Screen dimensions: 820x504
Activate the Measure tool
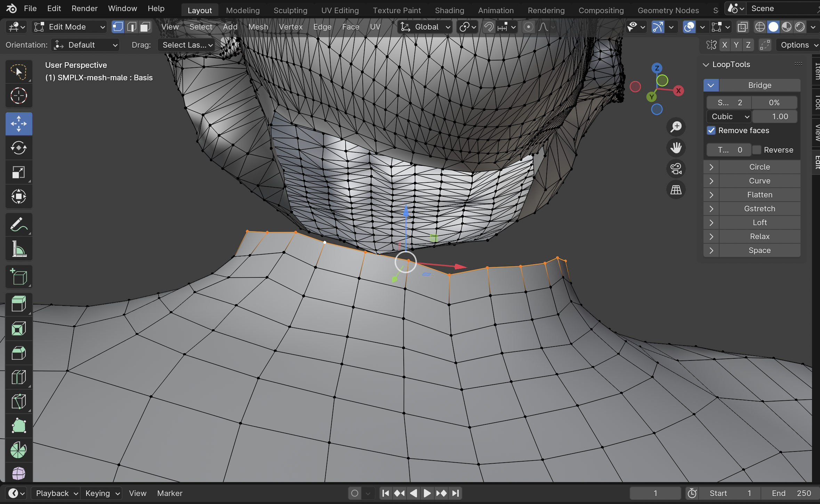(18, 249)
